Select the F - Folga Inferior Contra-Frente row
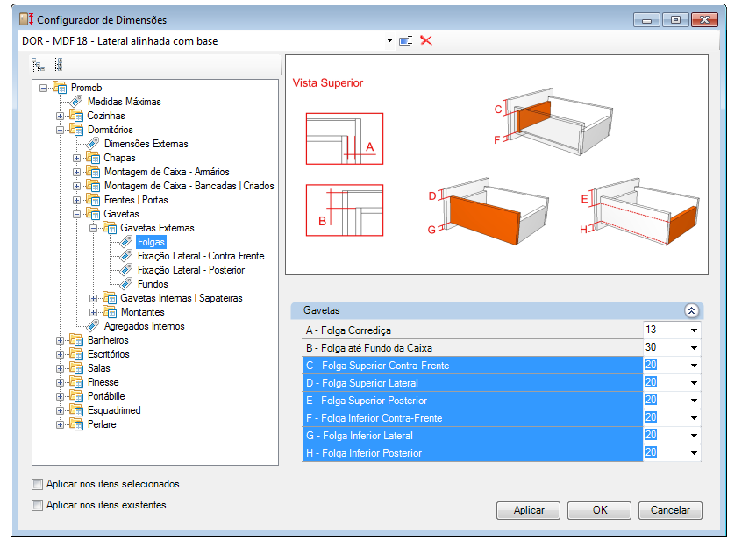 click(x=473, y=417)
